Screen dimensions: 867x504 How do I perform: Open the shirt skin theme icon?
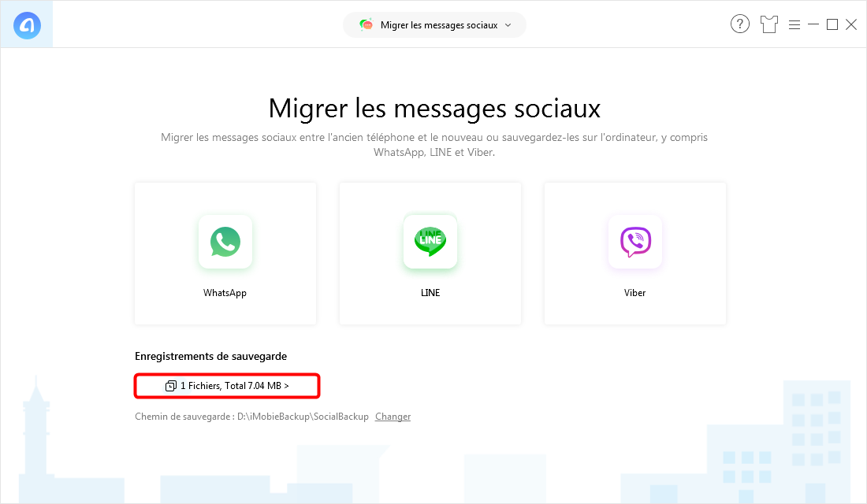click(769, 24)
